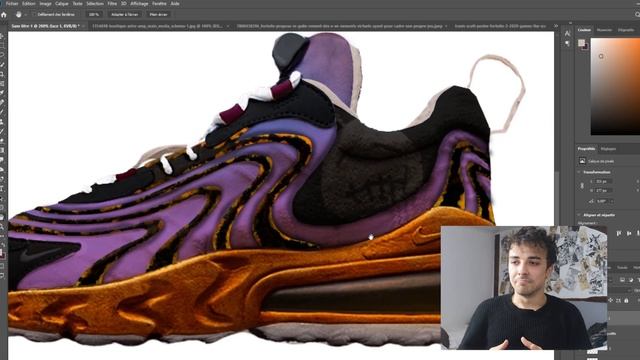Screen dimensions: 640x360
Task: Open the Hand tool preset dropdown arrow
Action: click(25, 15)
